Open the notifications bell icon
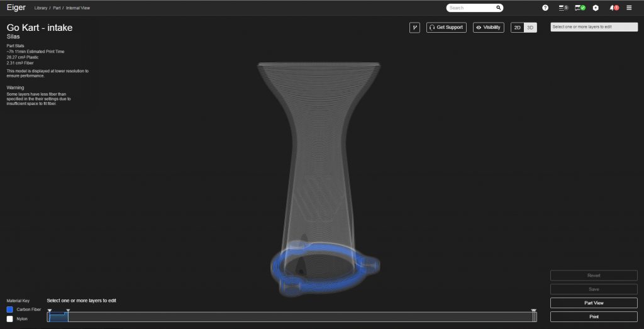The image size is (644, 329). (613, 8)
